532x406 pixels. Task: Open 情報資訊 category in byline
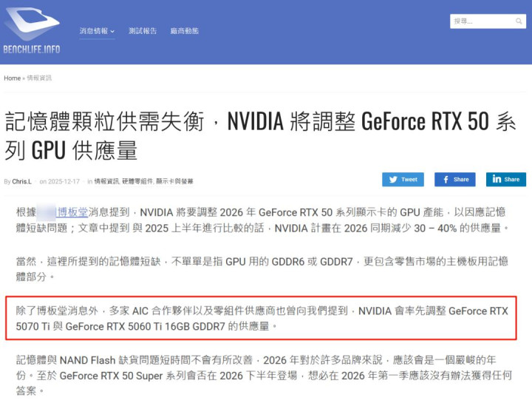pos(106,182)
